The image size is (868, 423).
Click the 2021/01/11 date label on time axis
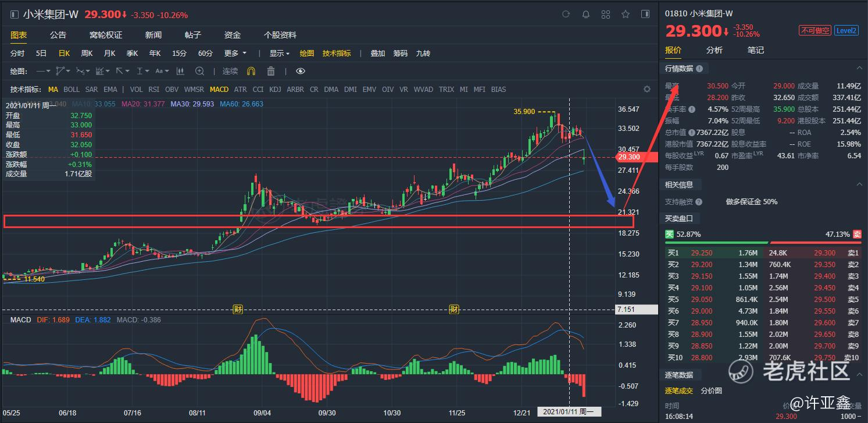pyautogui.click(x=568, y=412)
